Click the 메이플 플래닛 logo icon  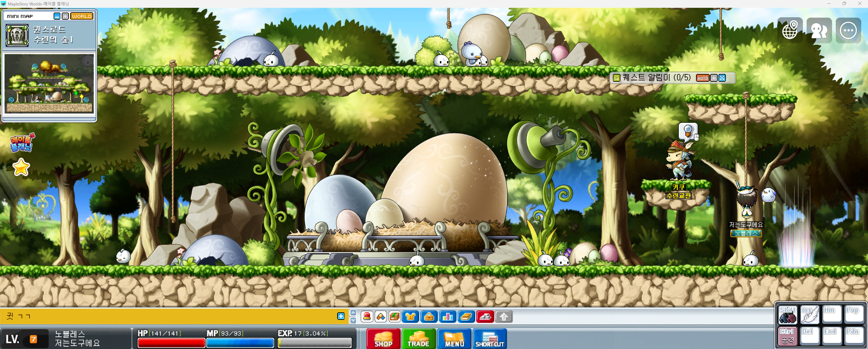click(22, 142)
